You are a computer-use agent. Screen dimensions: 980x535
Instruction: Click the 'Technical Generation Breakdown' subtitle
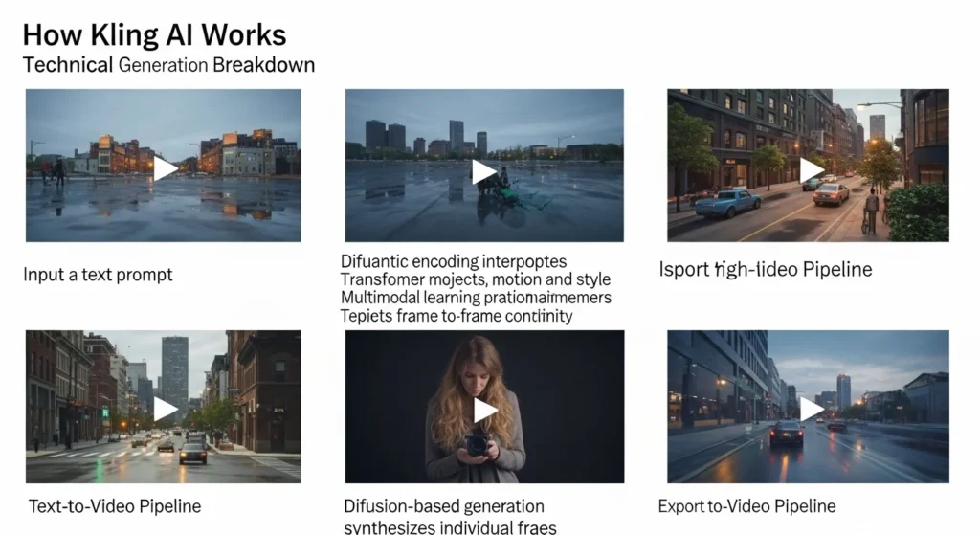coord(168,65)
